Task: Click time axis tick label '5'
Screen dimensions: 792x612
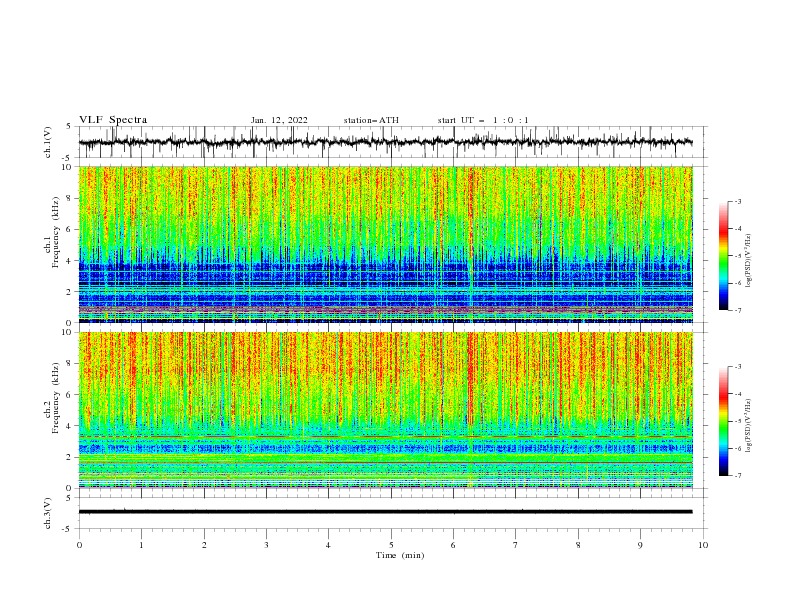Action: pos(391,545)
